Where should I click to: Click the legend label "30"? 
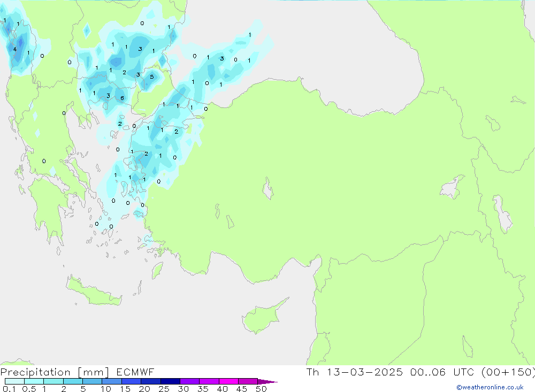tap(184, 389)
